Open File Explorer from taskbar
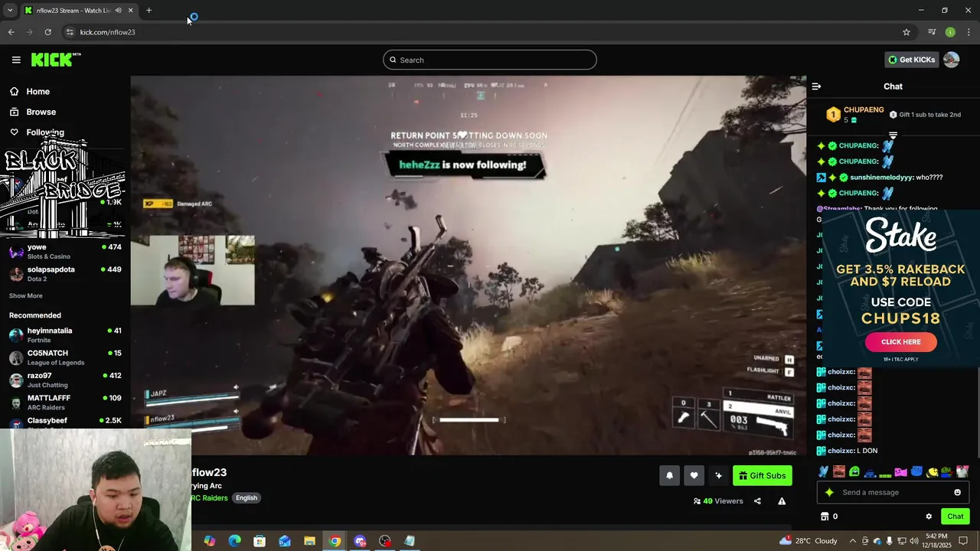The image size is (980, 551). click(x=309, y=541)
